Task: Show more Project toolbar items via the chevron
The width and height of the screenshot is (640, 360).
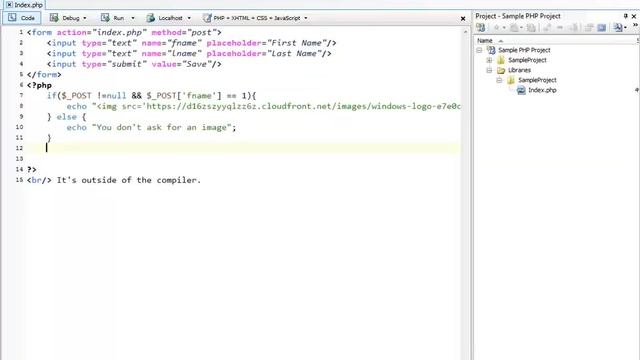Action: [x=636, y=25]
